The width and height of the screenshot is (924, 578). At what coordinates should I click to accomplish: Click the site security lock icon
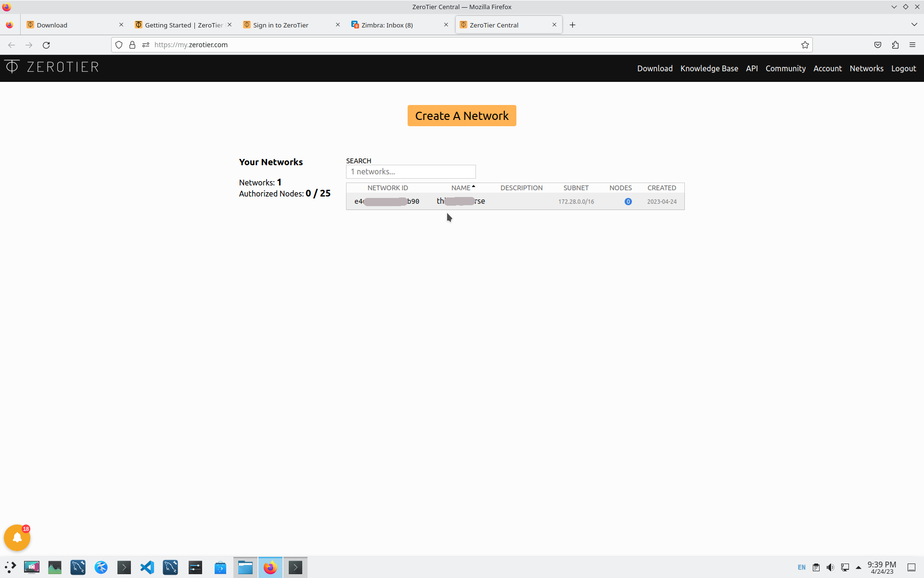coord(132,45)
